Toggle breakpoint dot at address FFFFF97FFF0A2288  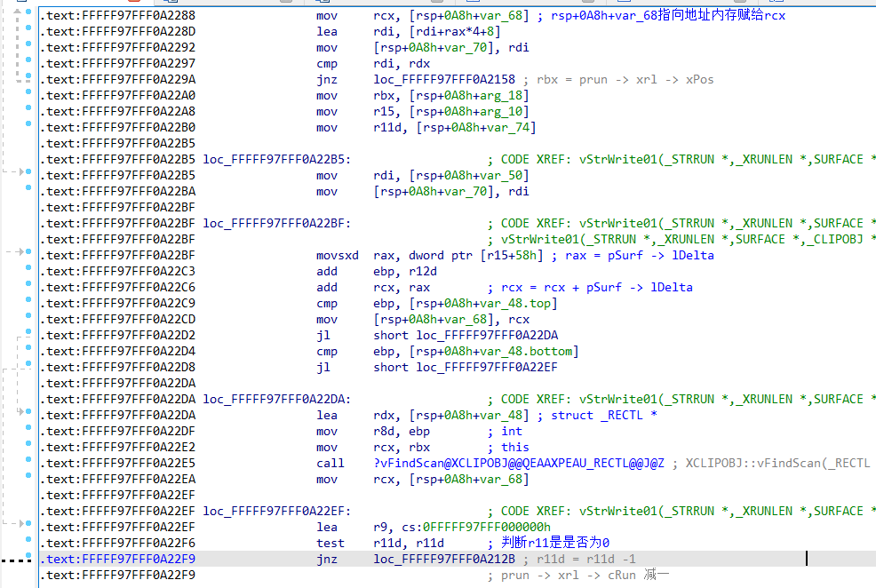[29, 15]
